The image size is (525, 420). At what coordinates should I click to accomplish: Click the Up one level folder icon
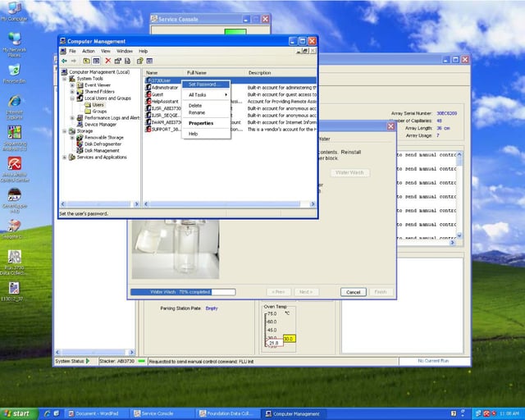tap(86, 61)
